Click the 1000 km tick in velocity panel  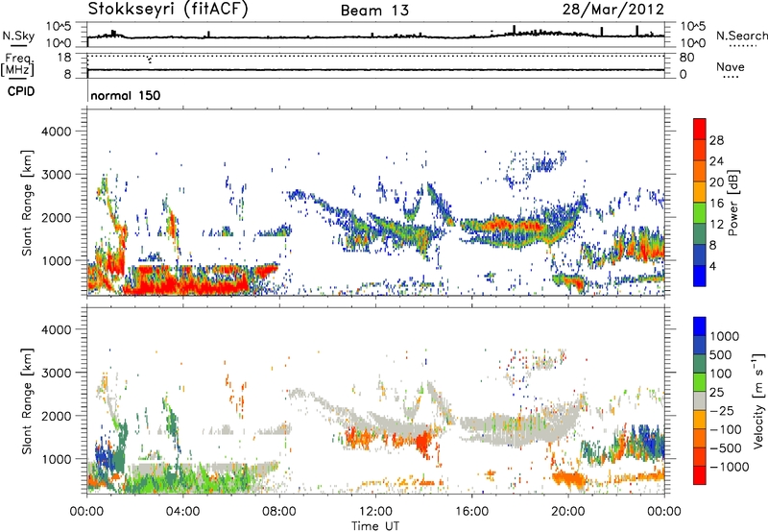pos(56,458)
